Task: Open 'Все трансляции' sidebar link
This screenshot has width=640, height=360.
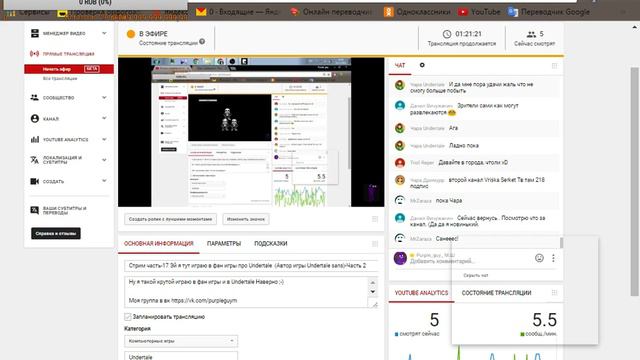Action: [x=60, y=78]
